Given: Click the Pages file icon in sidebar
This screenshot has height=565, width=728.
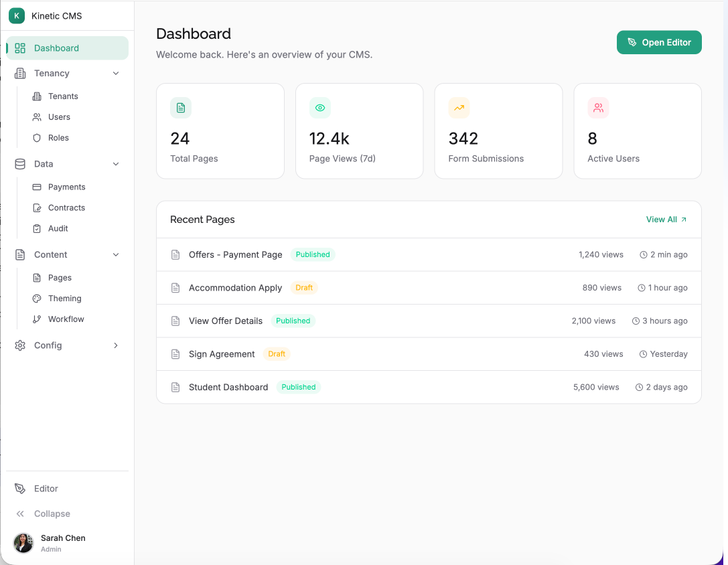Looking at the screenshot, I should click(37, 278).
